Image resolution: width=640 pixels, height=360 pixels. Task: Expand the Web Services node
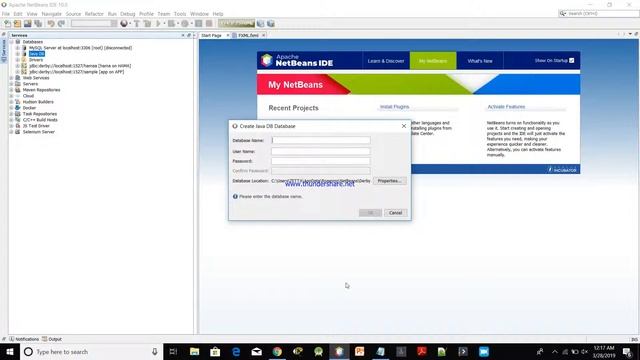click(11, 78)
